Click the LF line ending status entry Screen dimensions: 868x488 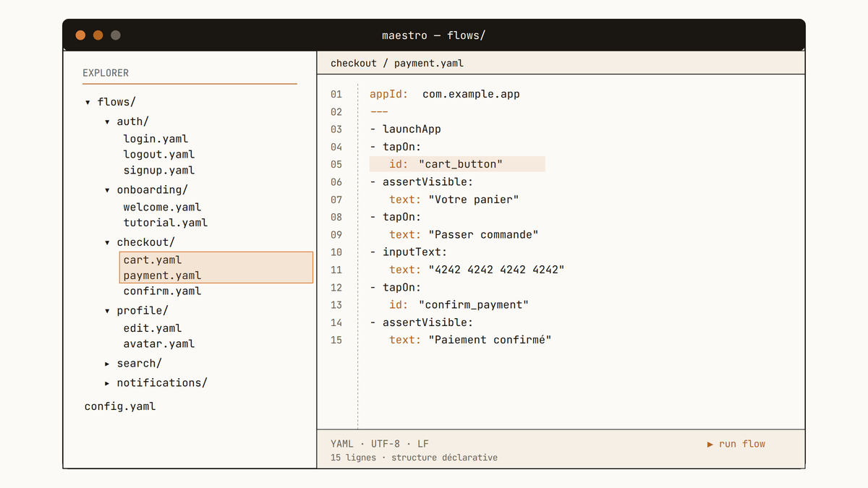coord(423,444)
